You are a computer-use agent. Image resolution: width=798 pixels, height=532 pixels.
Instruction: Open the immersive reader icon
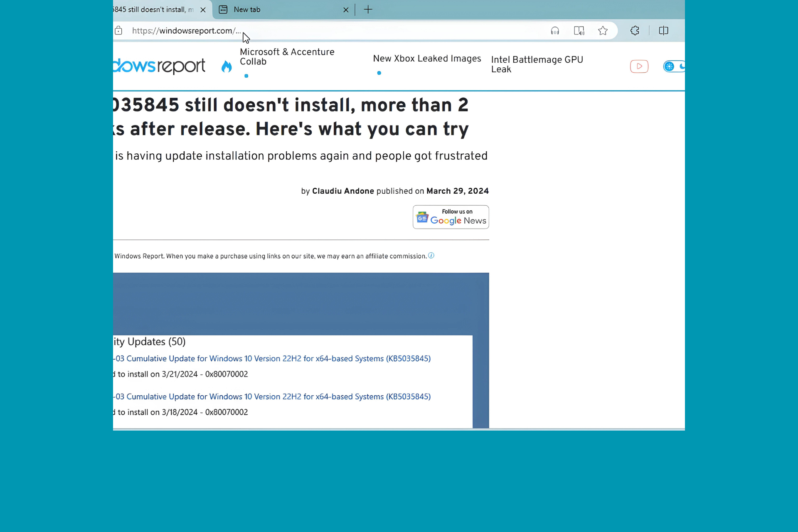click(579, 31)
